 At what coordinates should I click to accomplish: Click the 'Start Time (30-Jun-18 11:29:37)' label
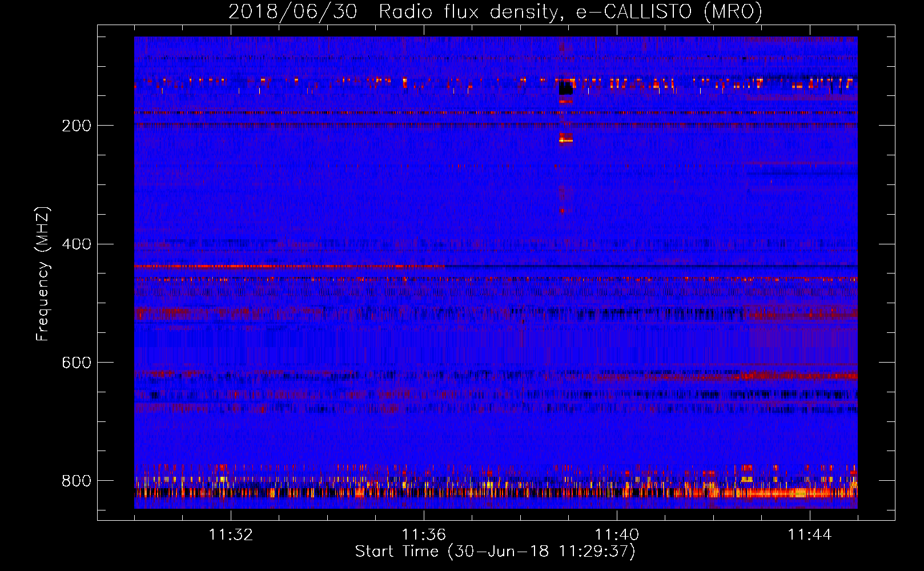pos(495,552)
